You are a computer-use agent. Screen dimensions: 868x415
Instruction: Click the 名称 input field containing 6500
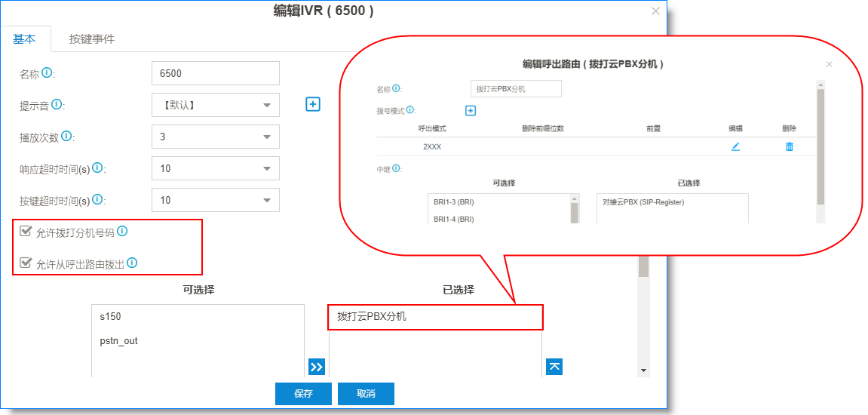tap(215, 73)
